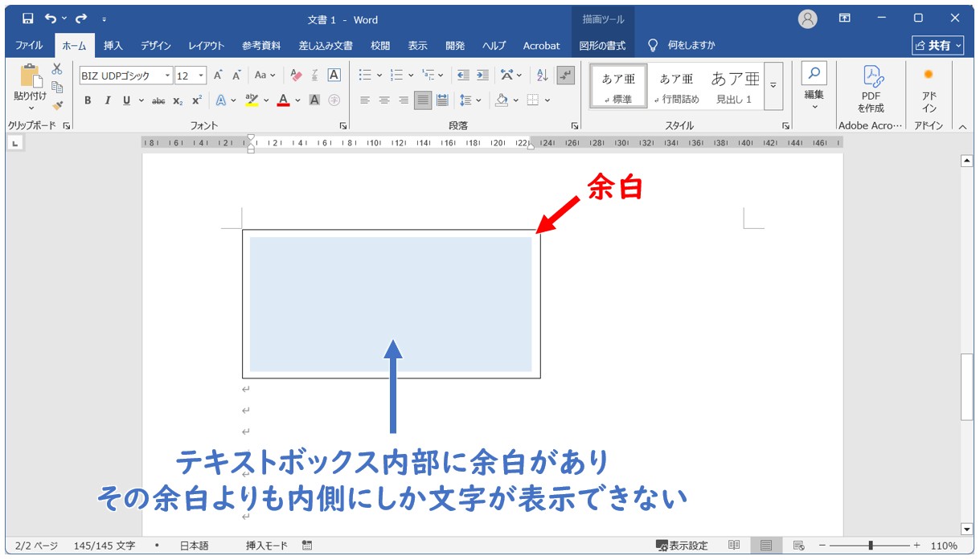Viewport: 980px width, 560px height.
Task: Click the アドイン add-ins icon
Action: click(x=929, y=75)
